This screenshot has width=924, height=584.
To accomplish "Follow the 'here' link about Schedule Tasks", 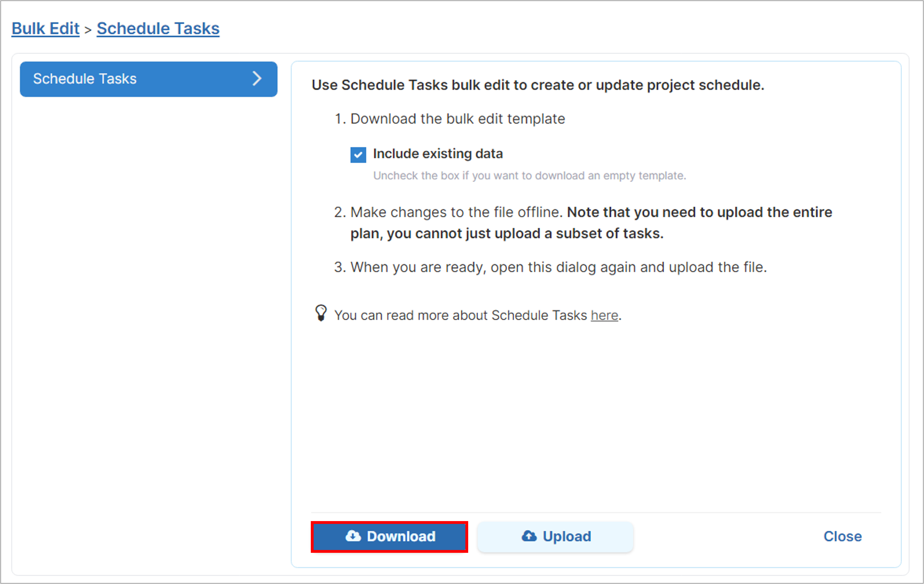I will [x=604, y=315].
